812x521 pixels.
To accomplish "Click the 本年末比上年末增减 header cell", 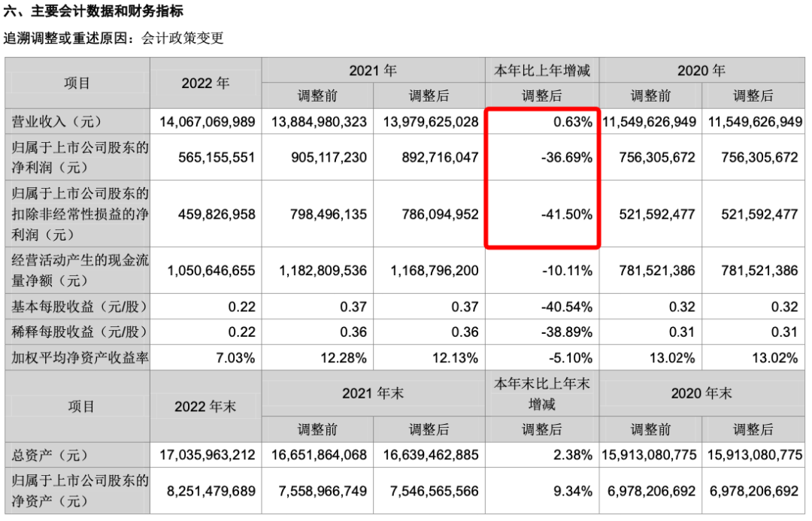I will pyautogui.click(x=541, y=394).
